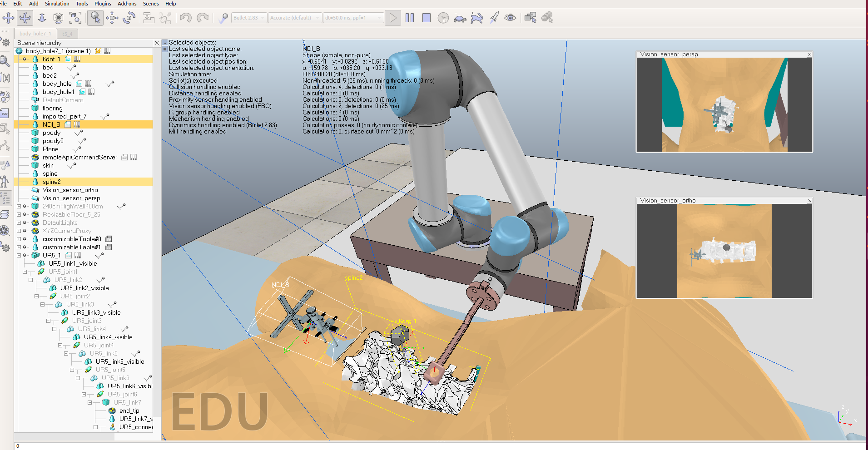The width and height of the screenshot is (868, 450).
Task: Open the Bullet 2.83 physics engine dropdown
Action: (249, 18)
